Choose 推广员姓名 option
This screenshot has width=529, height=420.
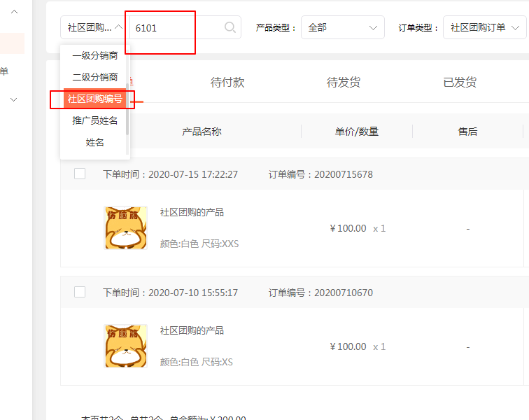[x=94, y=120]
